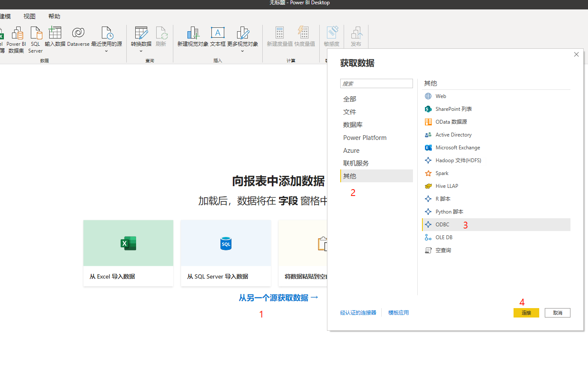Open Dataverse from the ribbon

click(78, 33)
